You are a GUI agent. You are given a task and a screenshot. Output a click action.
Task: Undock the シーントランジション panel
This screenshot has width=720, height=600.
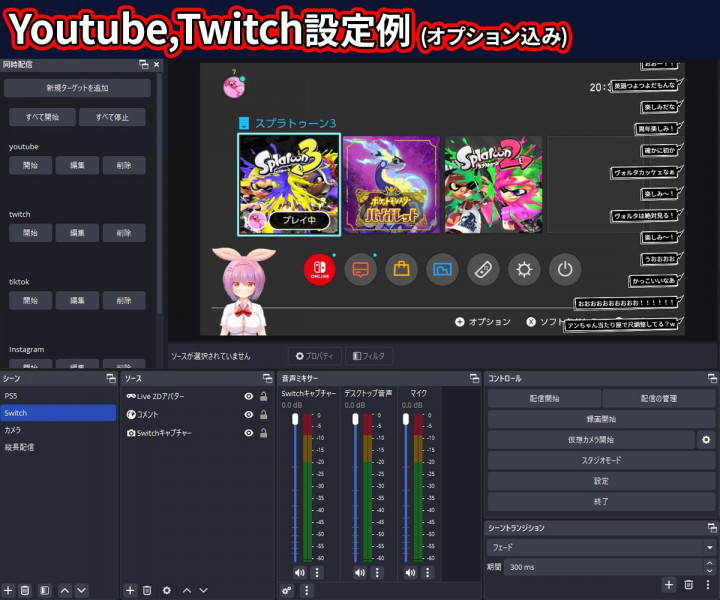712,528
